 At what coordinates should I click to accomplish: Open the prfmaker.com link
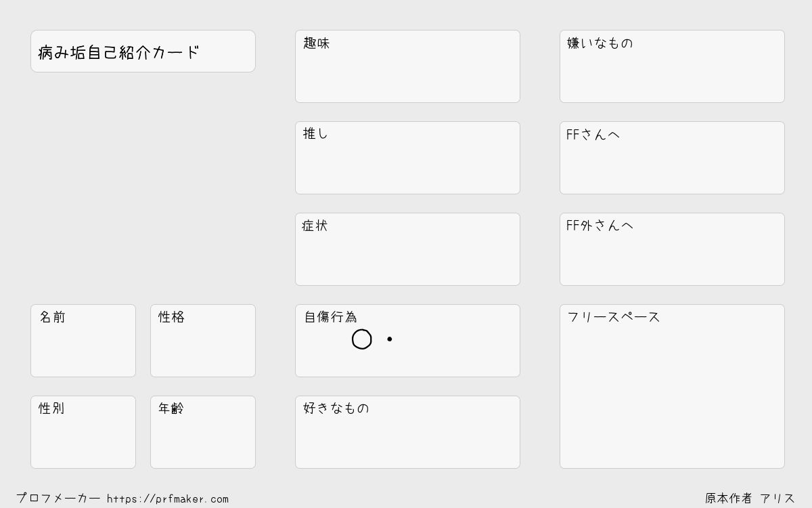tap(168, 499)
